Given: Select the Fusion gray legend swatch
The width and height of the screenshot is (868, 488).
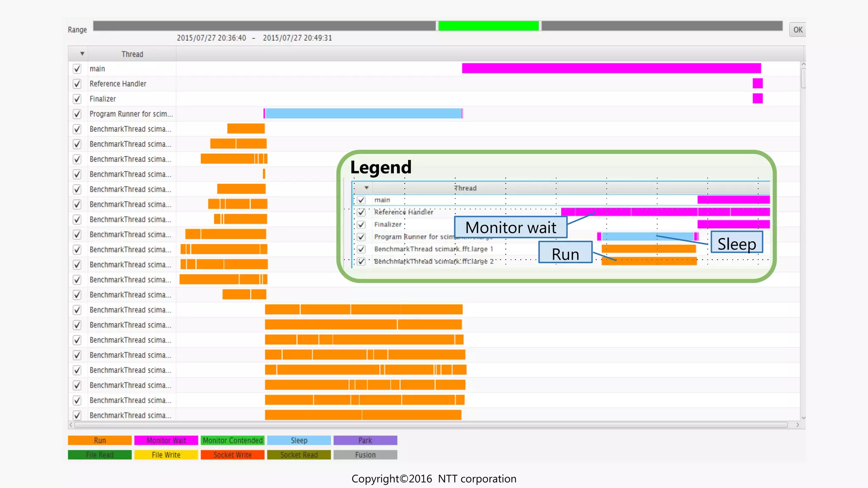Looking at the screenshot, I should point(365,455).
